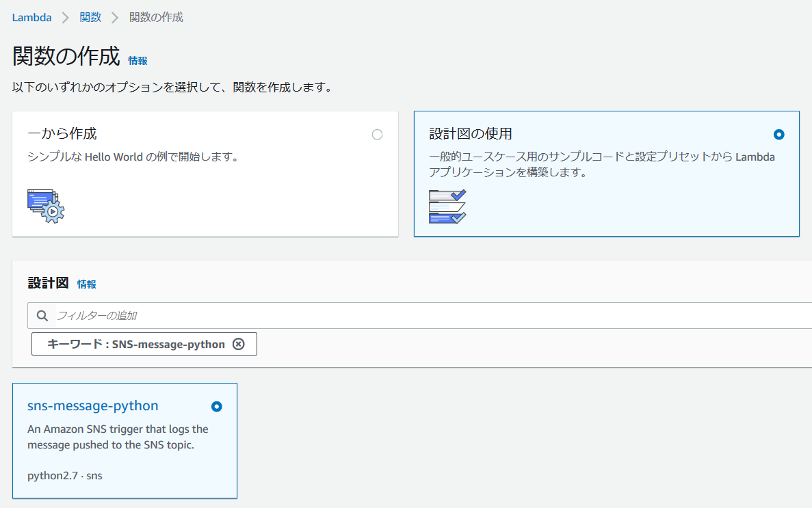Click the sns-message-python blueprint description text

coord(118,436)
